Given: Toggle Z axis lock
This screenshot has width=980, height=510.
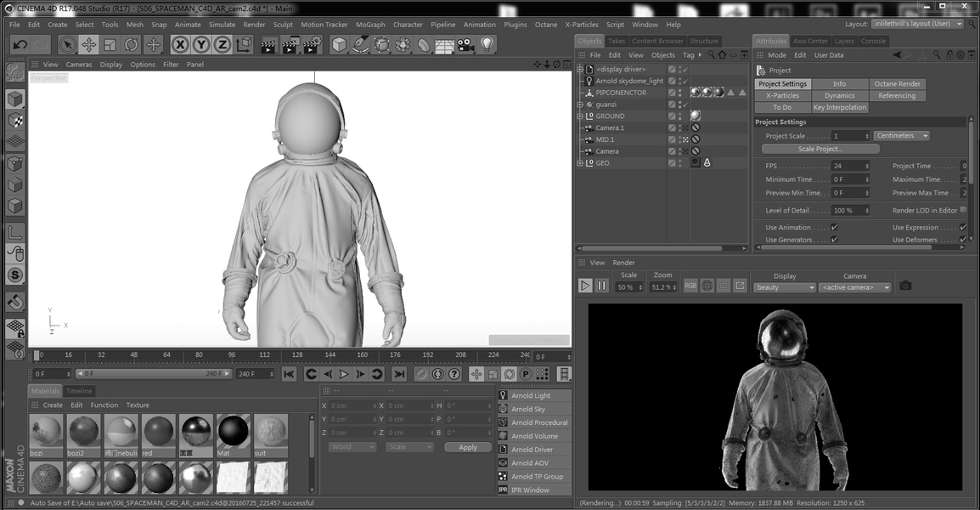Looking at the screenshot, I should 222,44.
